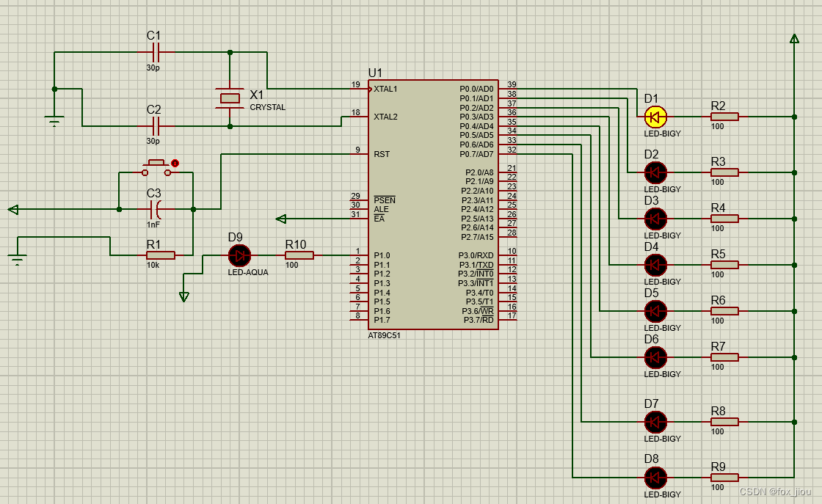Click the RST pin label
The height and width of the screenshot is (504, 822).
tap(382, 154)
